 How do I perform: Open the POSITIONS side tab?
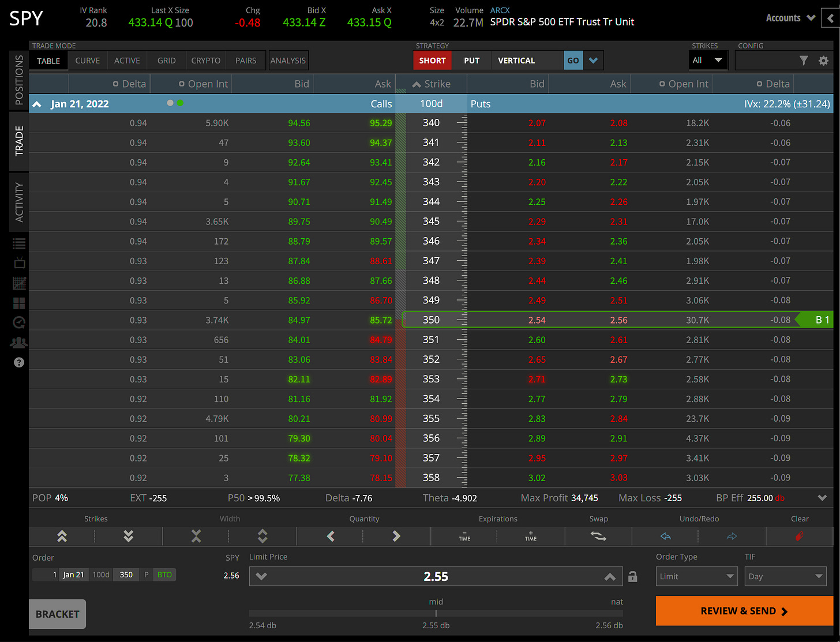19,80
